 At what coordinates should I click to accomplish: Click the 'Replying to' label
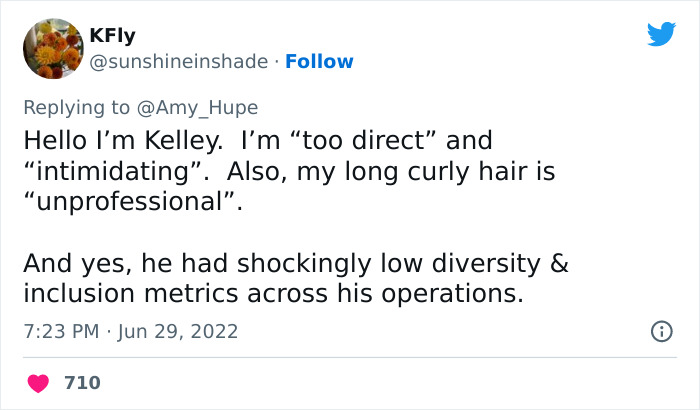[x=75, y=108]
